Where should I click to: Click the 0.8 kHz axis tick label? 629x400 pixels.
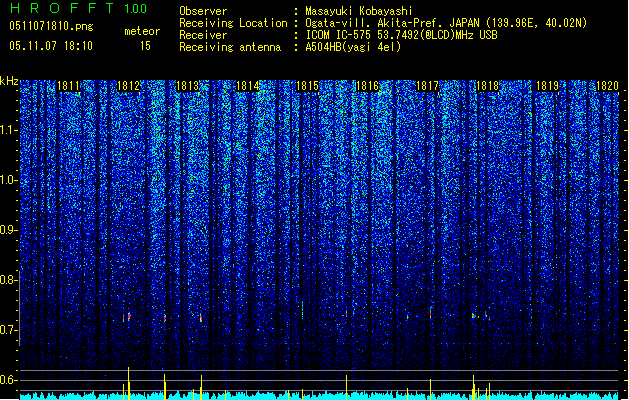[x=9, y=280]
